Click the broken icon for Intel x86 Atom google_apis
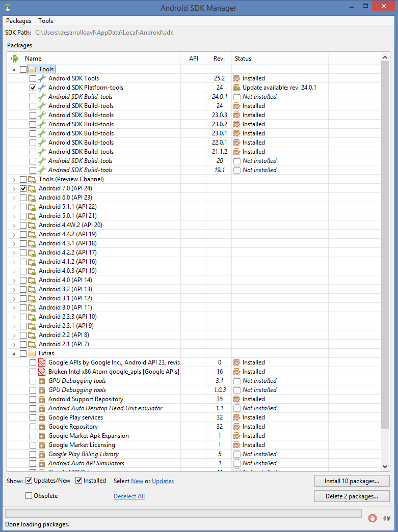The width and height of the screenshot is (398, 532). pos(42,372)
